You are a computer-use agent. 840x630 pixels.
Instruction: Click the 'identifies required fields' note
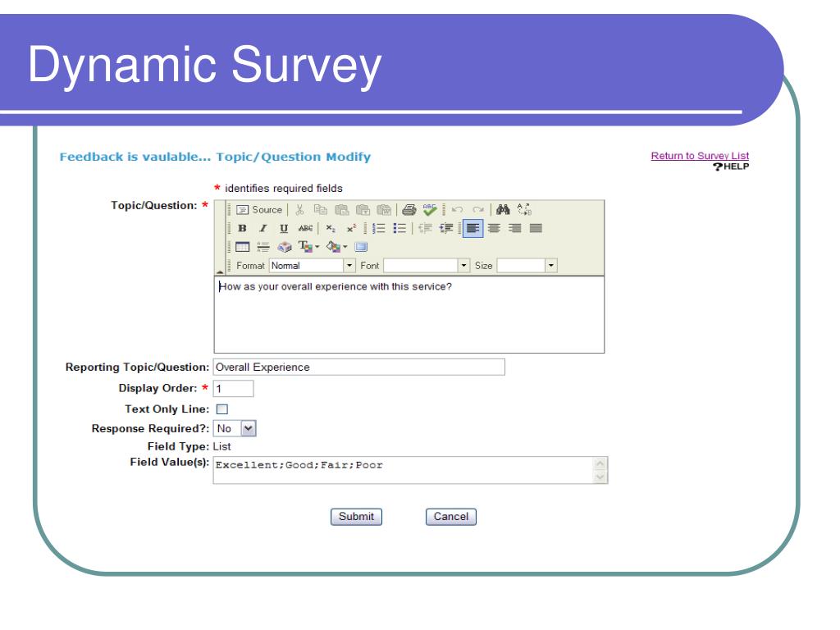point(283,189)
